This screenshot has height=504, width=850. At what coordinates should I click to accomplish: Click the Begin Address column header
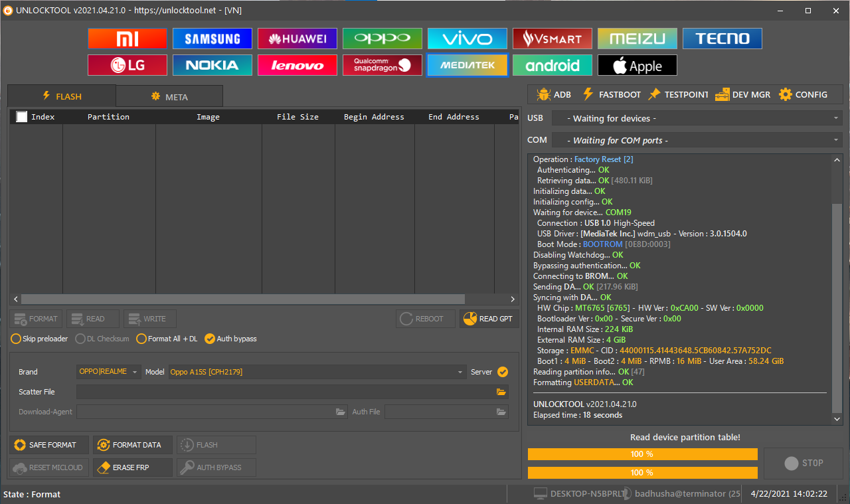click(374, 117)
